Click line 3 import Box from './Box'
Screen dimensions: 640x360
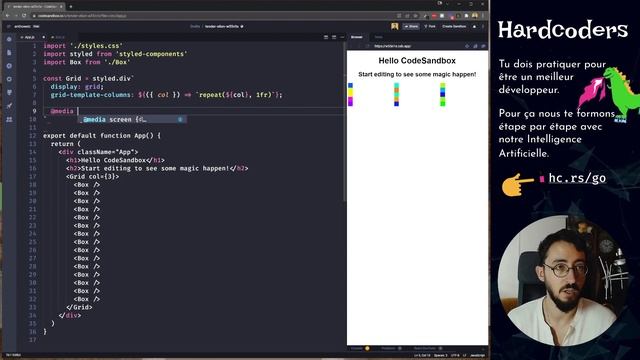coord(87,62)
